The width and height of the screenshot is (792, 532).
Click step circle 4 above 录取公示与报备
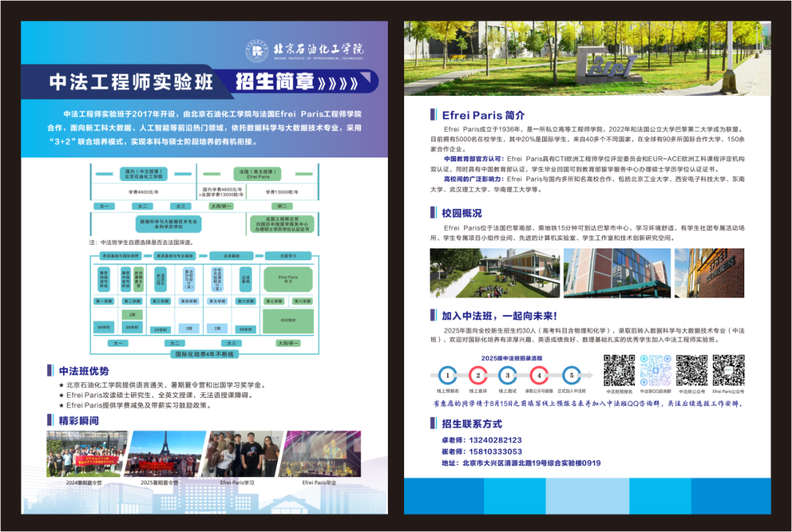pos(539,375)
